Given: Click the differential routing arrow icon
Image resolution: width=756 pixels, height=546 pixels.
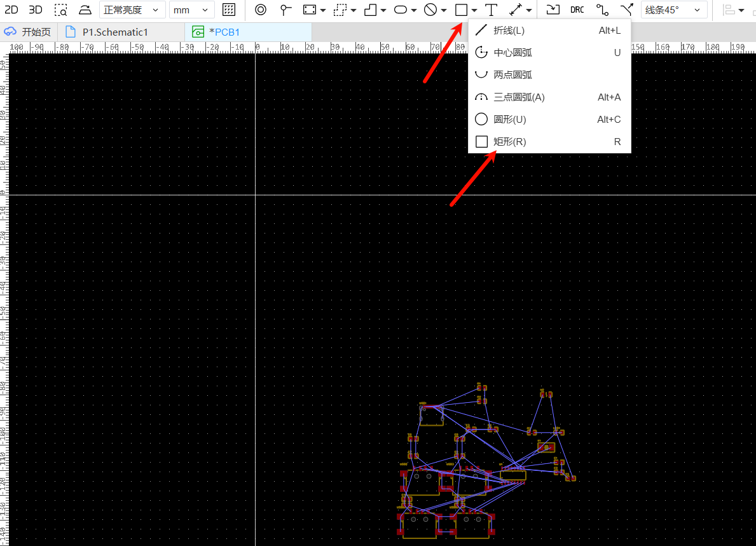Looking at the screenshot, I should 627,10.
